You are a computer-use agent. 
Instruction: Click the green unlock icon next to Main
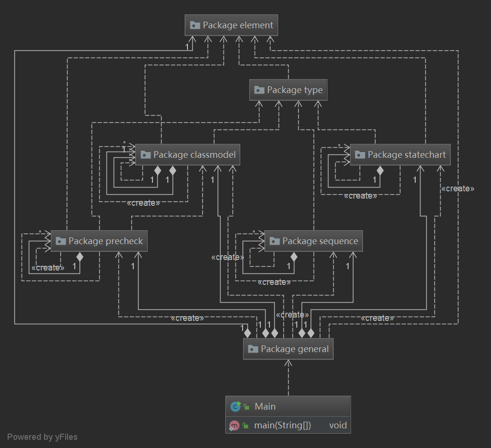pyautogui.click(x=246, y=407)
